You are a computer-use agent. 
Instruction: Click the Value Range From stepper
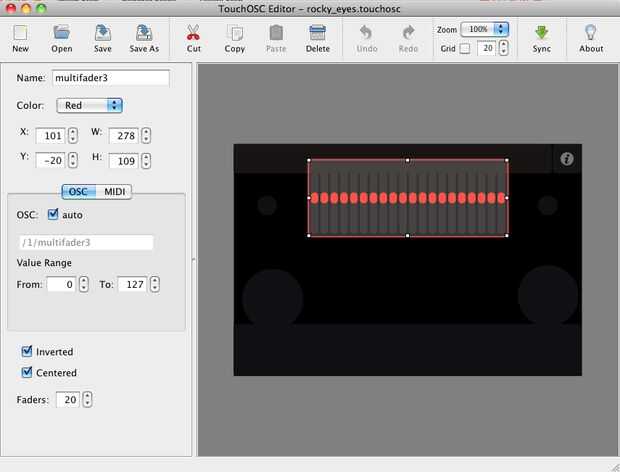point(83,284)
